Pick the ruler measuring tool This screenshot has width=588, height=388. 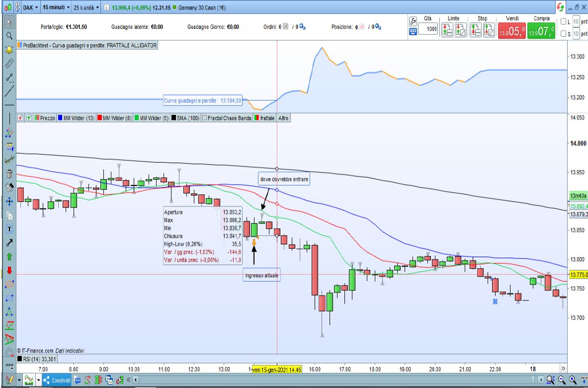tap(9, 63)
